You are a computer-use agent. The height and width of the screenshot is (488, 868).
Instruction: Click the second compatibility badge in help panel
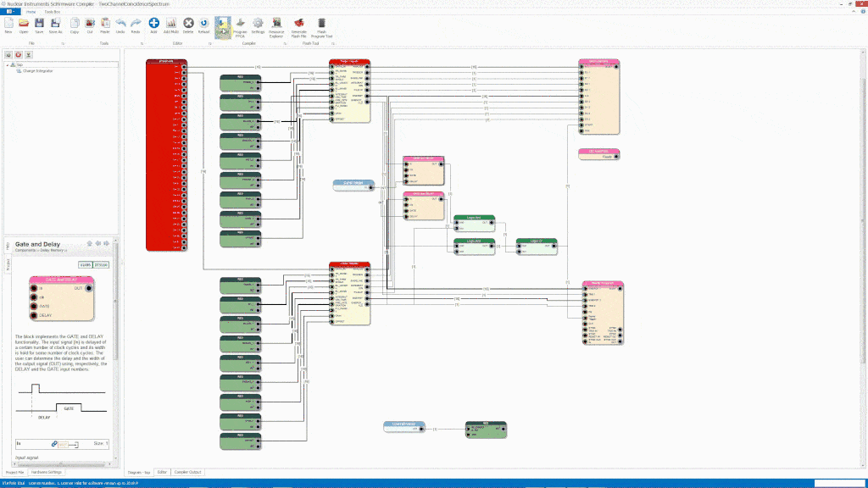[x=101, y=265]
